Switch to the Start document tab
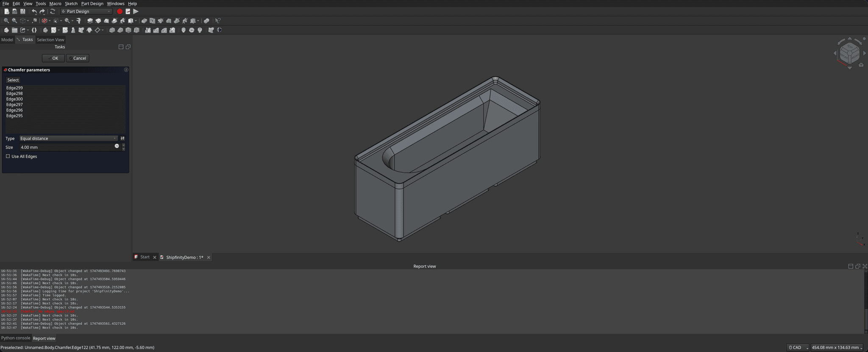 145,257
